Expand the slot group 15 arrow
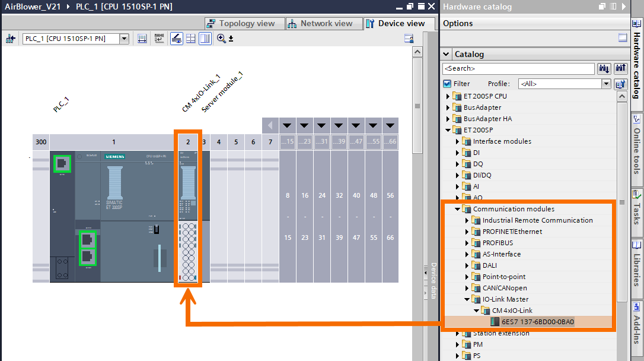The image size is (644, 361). (x=287, y=125)
